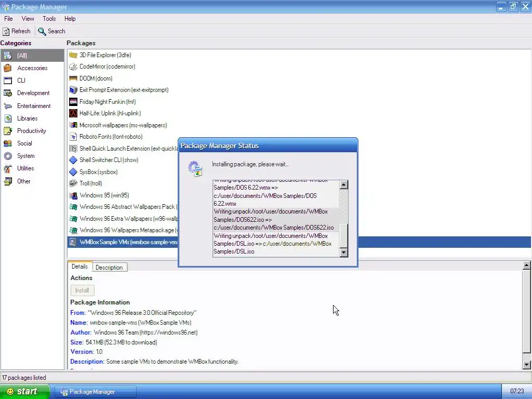Click the Refresh toolbar icon
This screenshot has height=399, width=532.
(6, 32)
